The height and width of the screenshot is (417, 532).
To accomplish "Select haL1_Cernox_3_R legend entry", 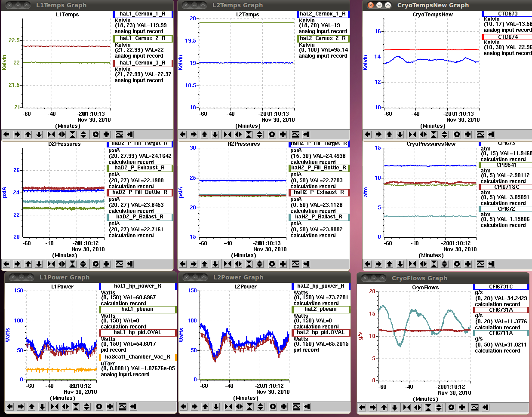I will (143, 63).
